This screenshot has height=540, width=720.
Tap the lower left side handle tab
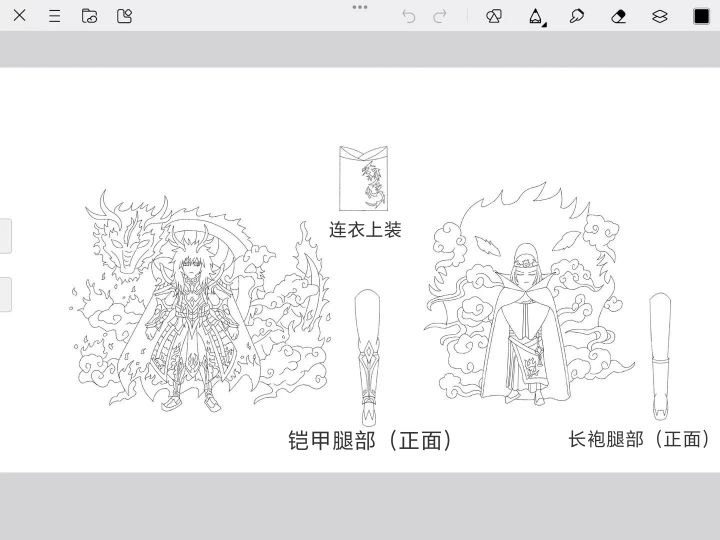[x=6, y=294]
